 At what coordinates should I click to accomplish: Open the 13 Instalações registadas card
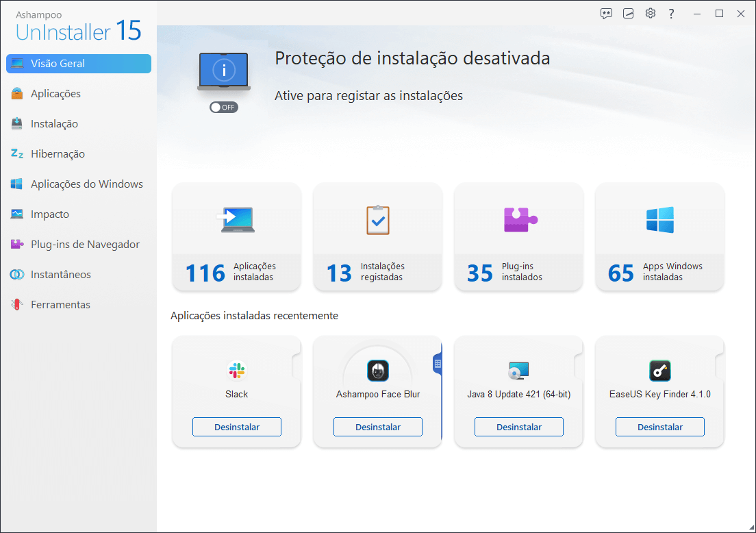[x=378, y=237]
